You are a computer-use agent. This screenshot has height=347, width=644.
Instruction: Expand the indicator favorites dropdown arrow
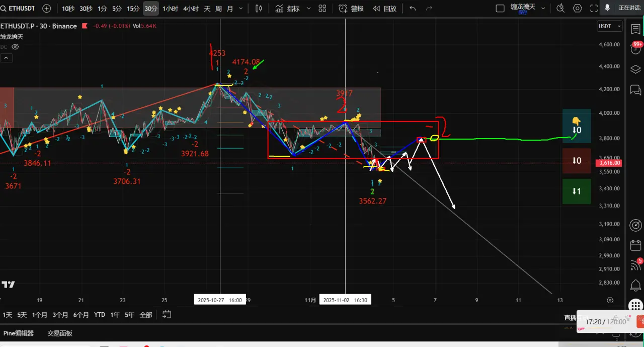tap(309, 9)
